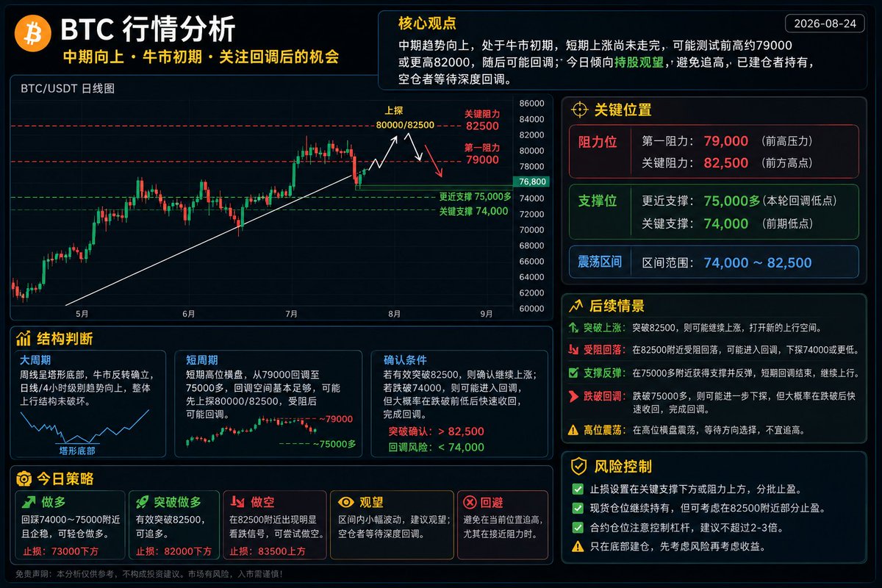This screenshot has height=588, width=882.
Task: Click the red chevron icon for 跌破回调
Action: click(x=574, y=398)
